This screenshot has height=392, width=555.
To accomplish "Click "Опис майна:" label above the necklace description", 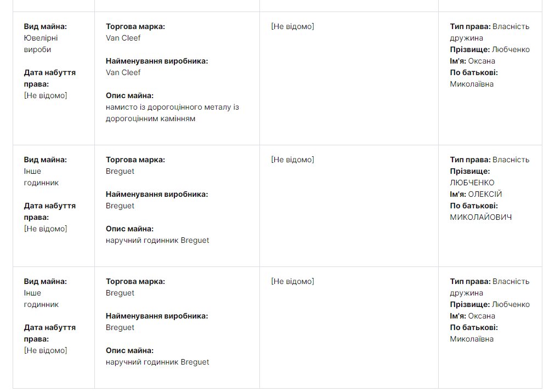I will point(129,95).
